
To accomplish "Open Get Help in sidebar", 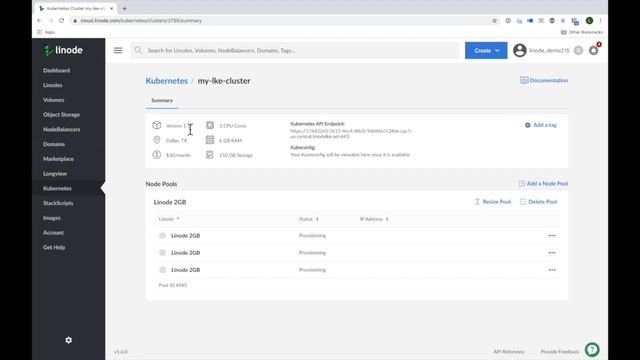I will [54, 247].
